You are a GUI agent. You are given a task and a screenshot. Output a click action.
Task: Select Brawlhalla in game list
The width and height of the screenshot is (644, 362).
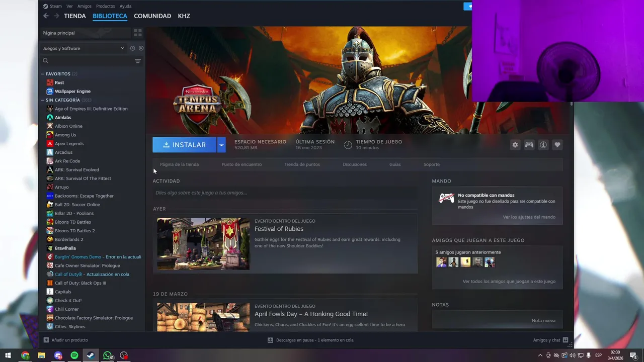click(65, 248)
